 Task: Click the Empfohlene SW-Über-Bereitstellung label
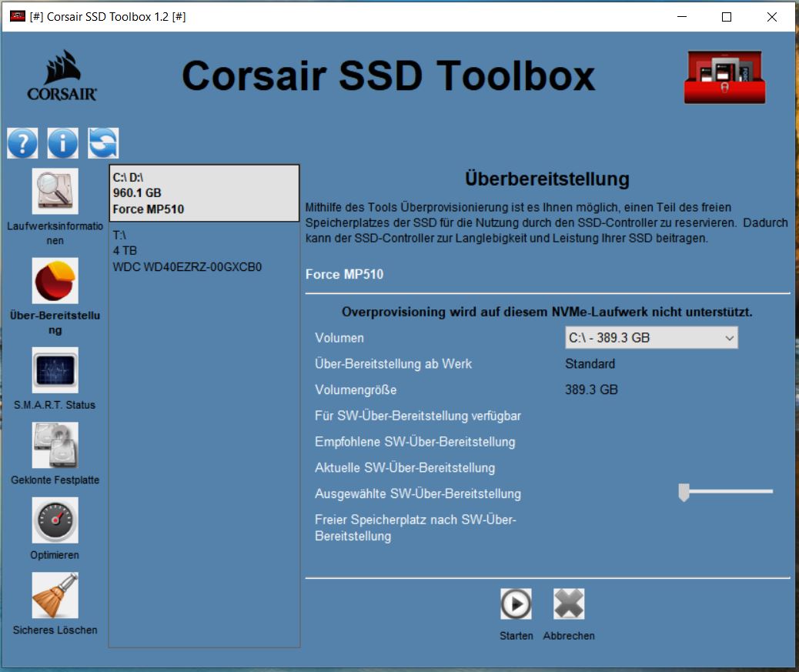click(415, 442)
